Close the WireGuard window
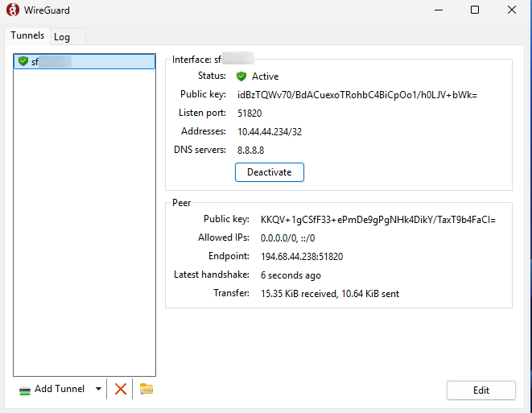Screen dimensions: 532x413 512,10
